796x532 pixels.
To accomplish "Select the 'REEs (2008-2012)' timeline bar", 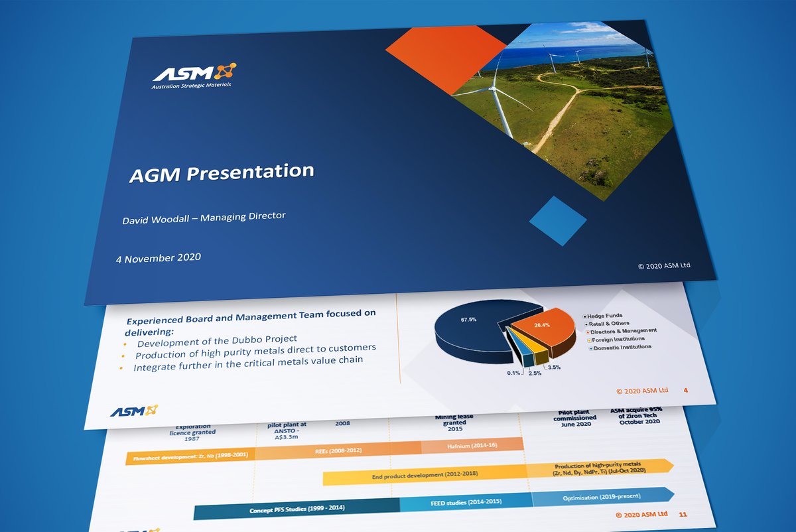I will tap(338, 450).
